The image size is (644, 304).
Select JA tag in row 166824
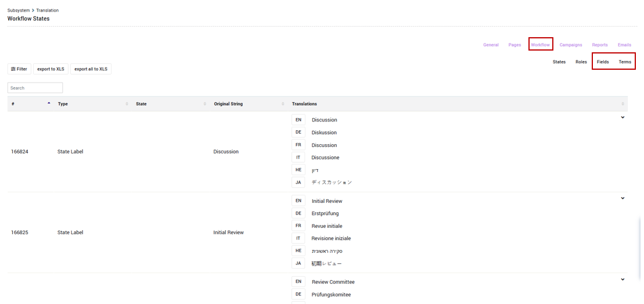click(x=298, y=183)
